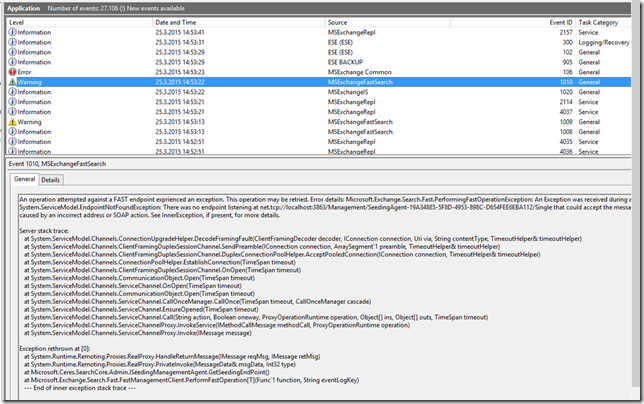
Task: Click the information icon of event 1008
Action: pos(13,132)
